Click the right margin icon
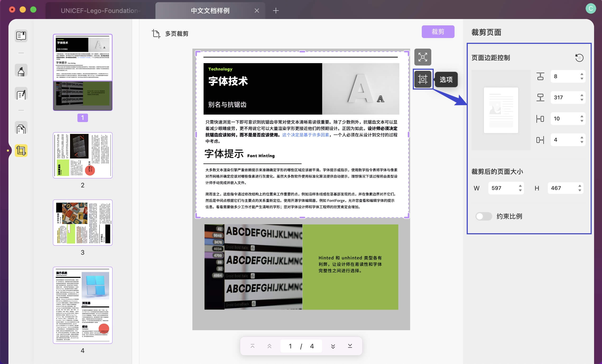The image size is (602, 364). pos(540,140)
